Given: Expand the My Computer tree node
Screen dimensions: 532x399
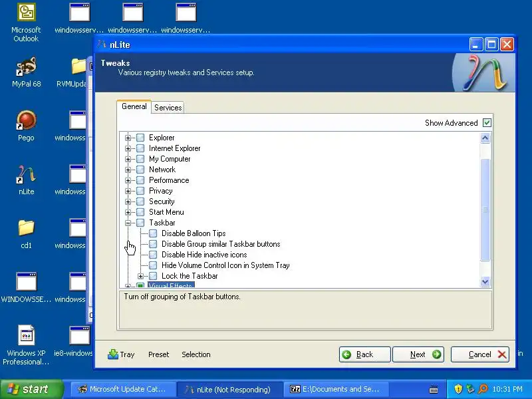Looking at the screenshot, I should (x=128, y=159).
